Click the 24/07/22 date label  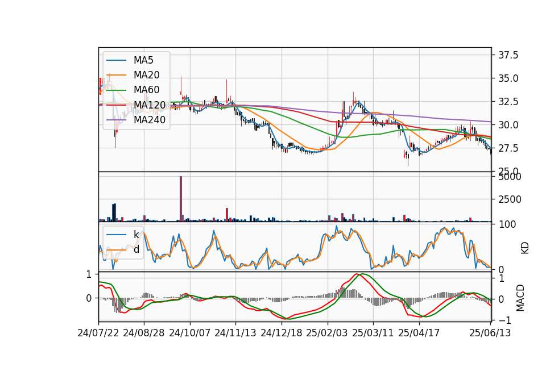click(x=98, y=333)
